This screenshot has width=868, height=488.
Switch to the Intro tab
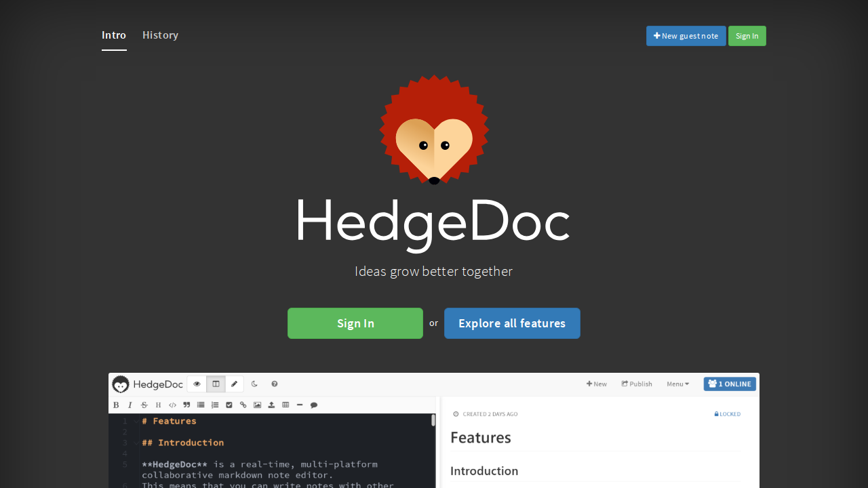(x=114, y=35)
